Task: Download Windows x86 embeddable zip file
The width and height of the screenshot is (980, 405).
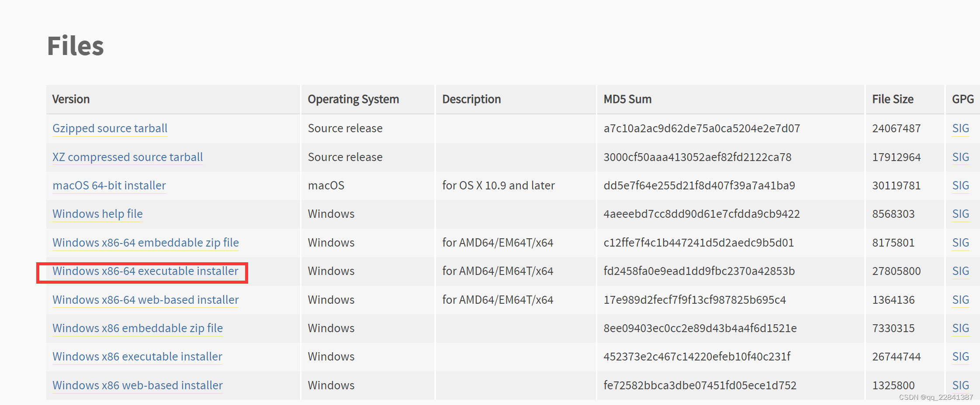Action: [x=138, y=328]
